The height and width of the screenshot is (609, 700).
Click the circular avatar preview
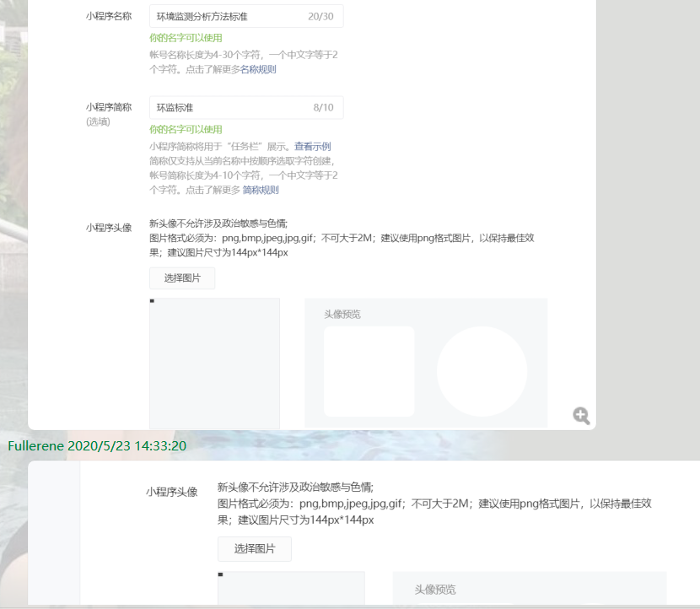(x=482, y=371)
